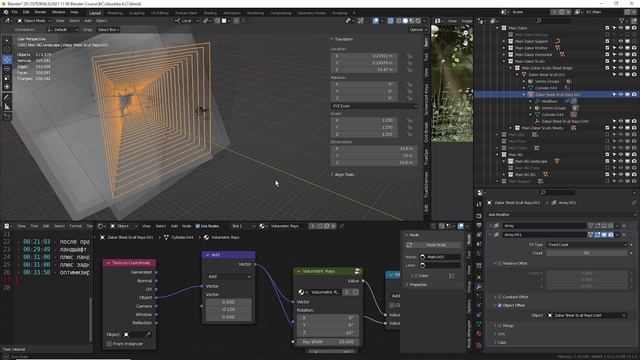Screen dimensions: 640x360
Task: Exclude Main Zabor Emitter collection via checkbox
Action: point(607,48)
